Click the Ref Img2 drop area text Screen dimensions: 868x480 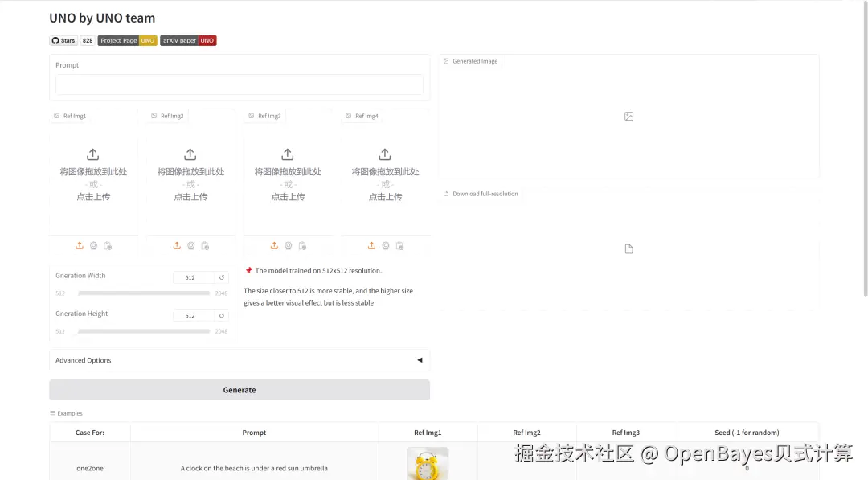191,171
